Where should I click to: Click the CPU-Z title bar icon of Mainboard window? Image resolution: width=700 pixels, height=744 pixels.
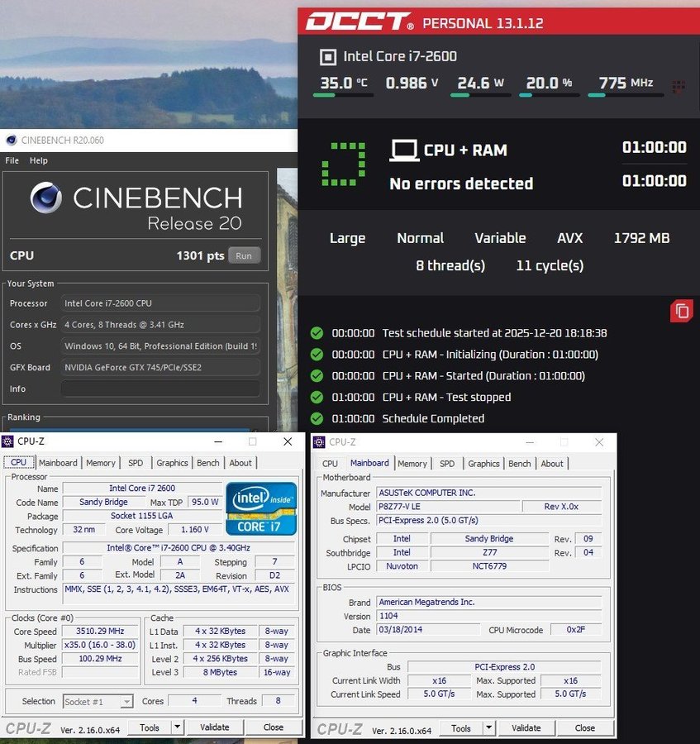[x=320, y=442]
